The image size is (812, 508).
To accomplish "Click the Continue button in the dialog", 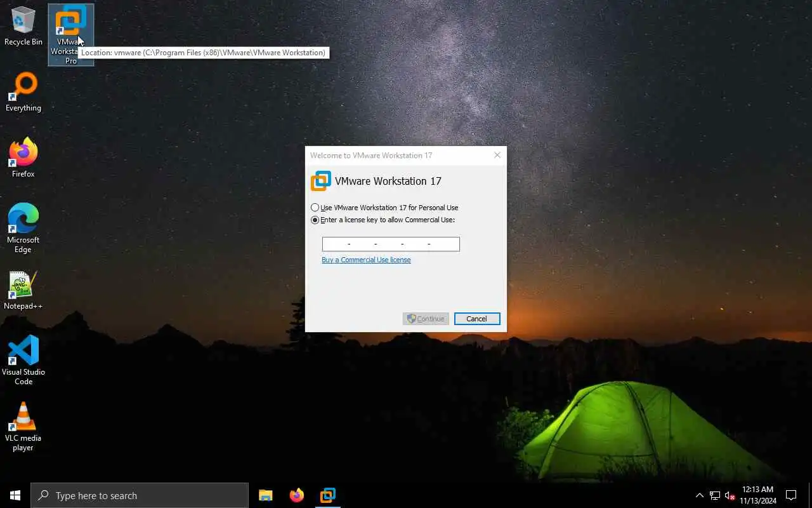I will click(426, 319).
